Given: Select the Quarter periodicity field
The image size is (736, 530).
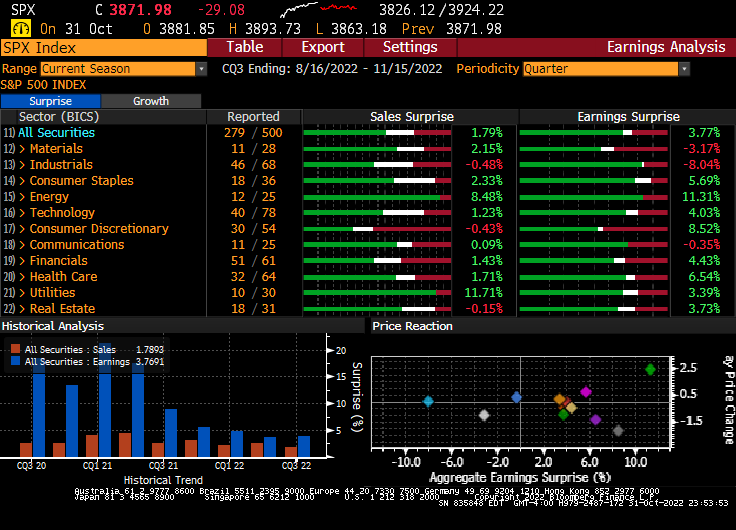Looking at the screenshot, I should click(600, 69).
